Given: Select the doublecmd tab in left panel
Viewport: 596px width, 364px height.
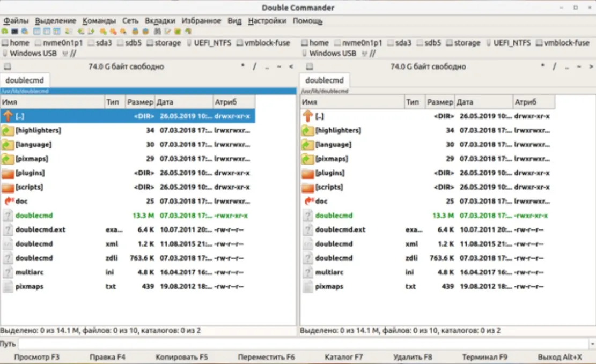Looking at the screenshot, I should 25,80.
